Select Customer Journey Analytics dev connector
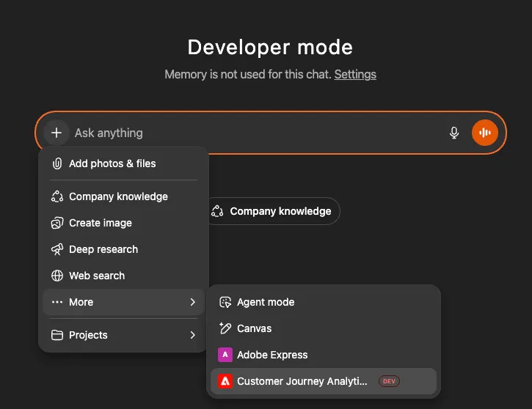This screenshot has height=409, width=532. (x=324, y=381)
